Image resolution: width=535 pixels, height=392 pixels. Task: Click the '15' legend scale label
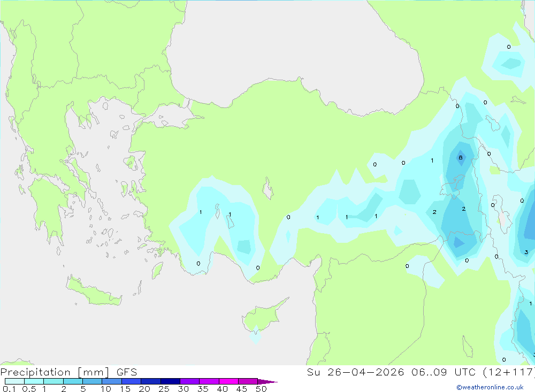(125, 389)
